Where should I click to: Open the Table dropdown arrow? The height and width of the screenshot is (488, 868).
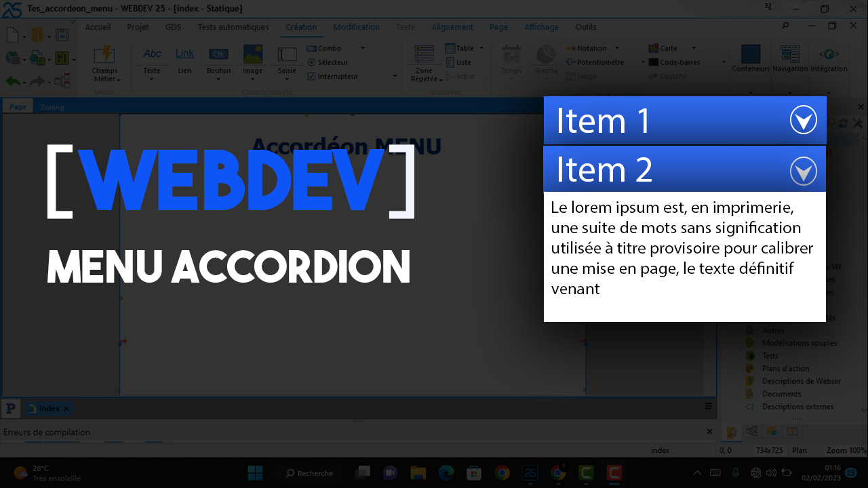(481, 48)
